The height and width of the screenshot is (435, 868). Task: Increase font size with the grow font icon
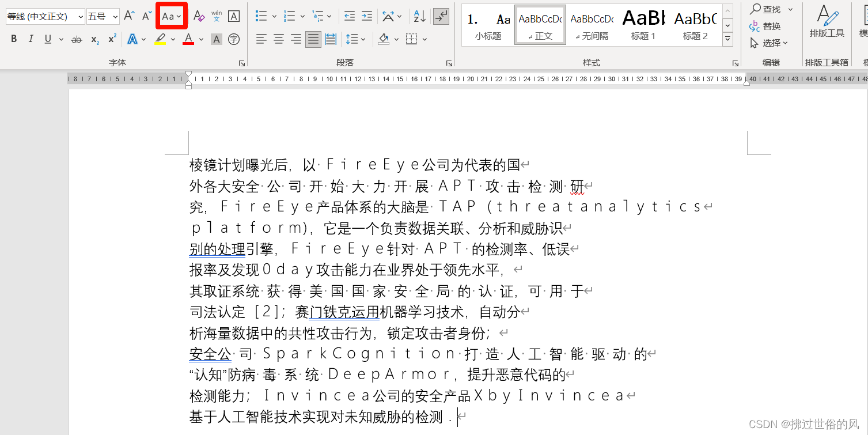click(130, 16)
